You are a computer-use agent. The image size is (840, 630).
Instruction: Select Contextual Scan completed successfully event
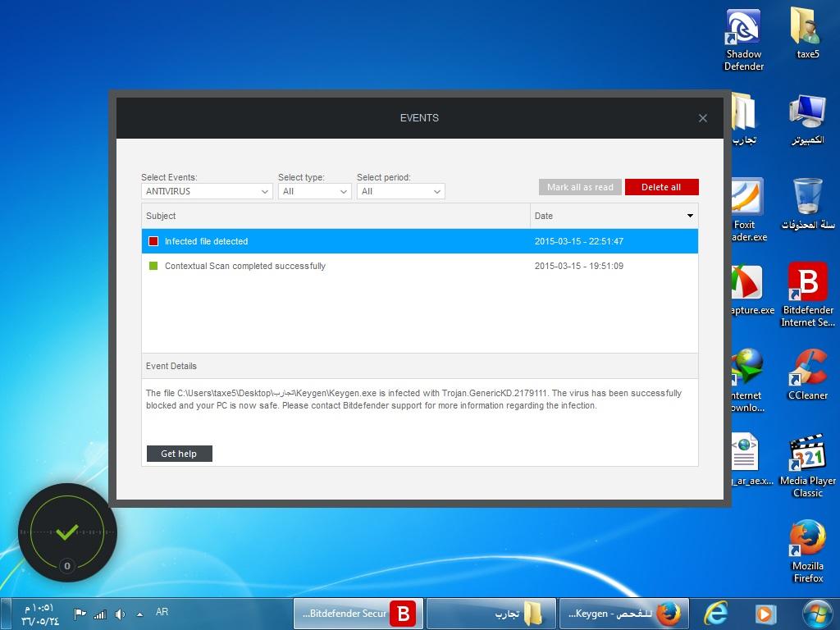coord(420,266)
